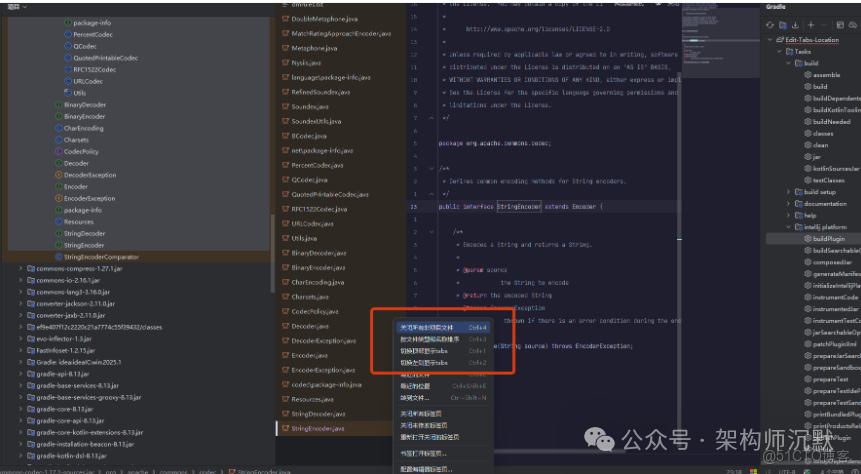Viewport: 861px width, 474px height.
Task: Choose the menu entry with Ctrl+Shift+N shortcut
Action: click(x=443, y=398)
